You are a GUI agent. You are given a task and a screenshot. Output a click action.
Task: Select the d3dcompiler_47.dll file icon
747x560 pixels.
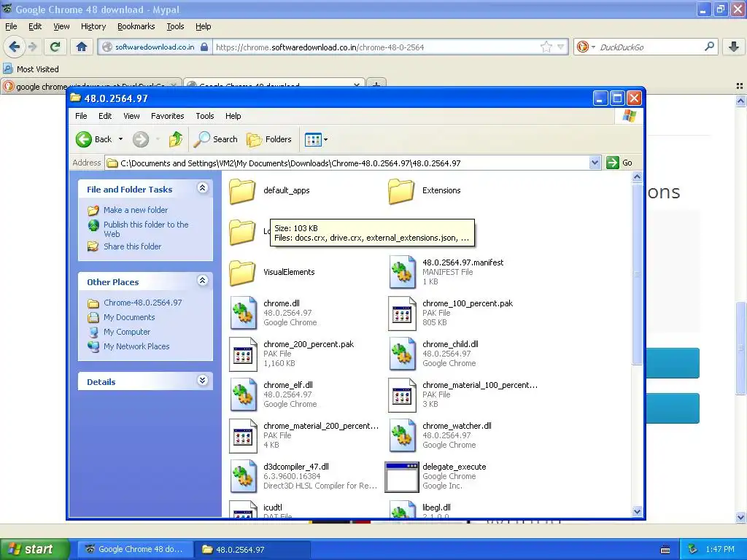(x=244, y=477)
